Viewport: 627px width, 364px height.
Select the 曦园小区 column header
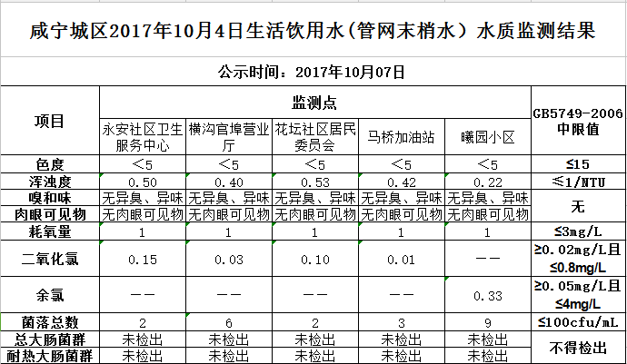[487, 137]
